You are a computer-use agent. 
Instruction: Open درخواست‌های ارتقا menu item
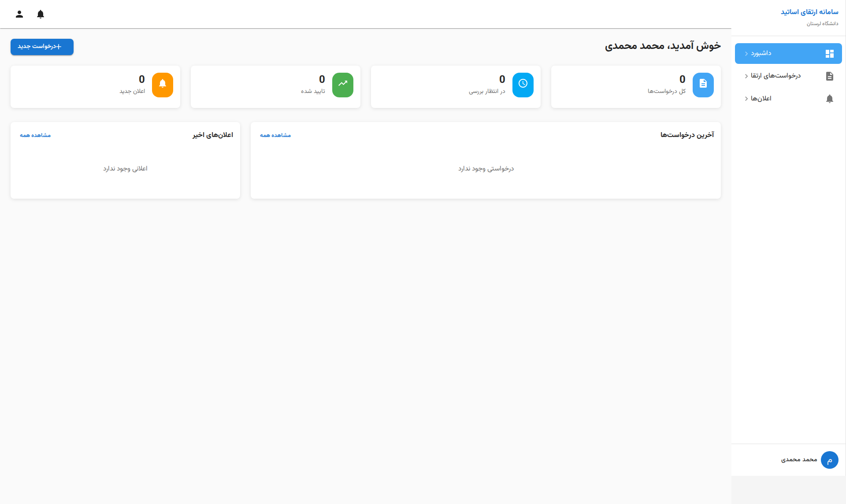pos(788,76)
